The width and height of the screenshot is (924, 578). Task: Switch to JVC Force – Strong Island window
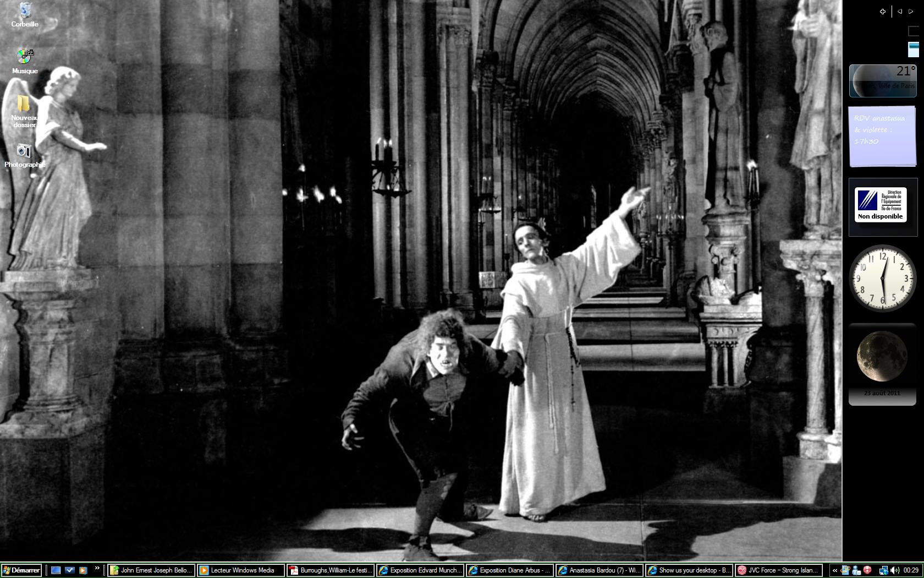pyautogui.click(x=779, y=570)
